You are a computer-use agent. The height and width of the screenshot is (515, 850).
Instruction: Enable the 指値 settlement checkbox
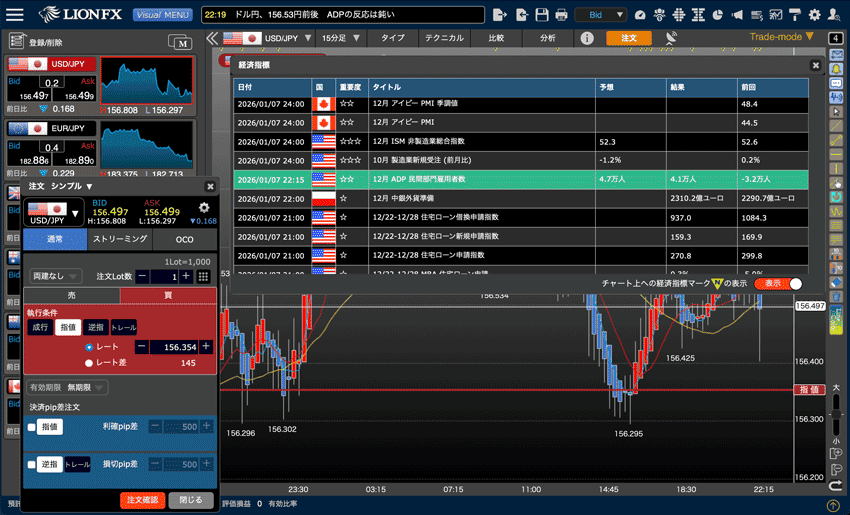(x=31, y=427)
